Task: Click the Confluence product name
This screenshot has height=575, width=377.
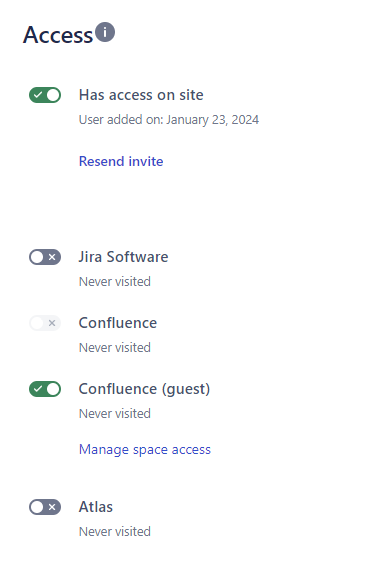Action: coord(118,323)
